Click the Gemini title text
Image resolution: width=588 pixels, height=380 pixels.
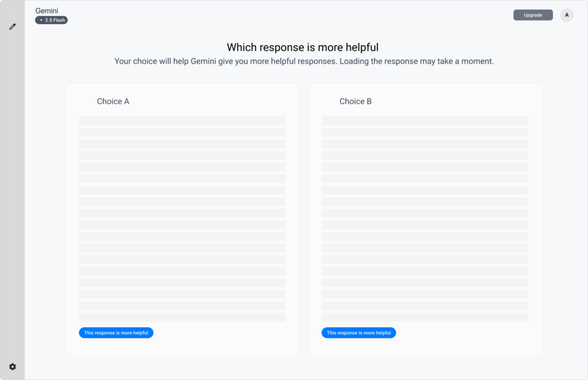[47, 10]
